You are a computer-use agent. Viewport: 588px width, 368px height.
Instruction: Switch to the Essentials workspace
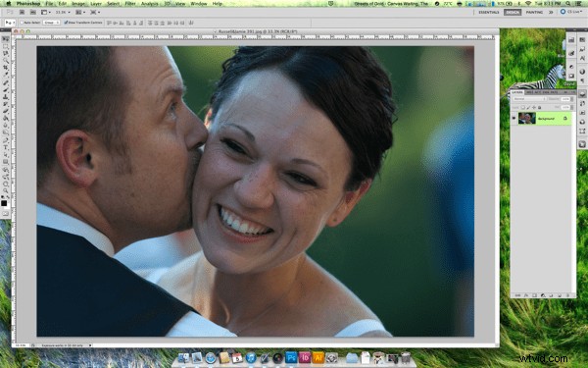[x=489, y=12]
